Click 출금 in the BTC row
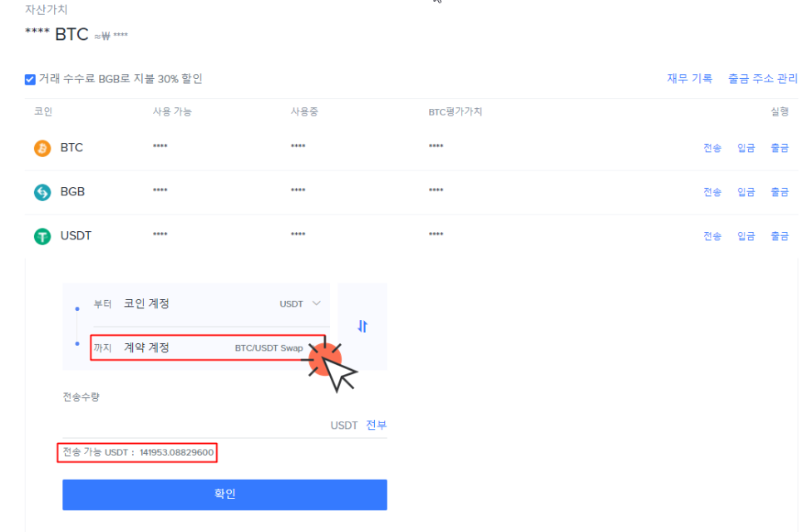This screenshot has width=803, height=532. pyautogui.click(x=780, y=148)
